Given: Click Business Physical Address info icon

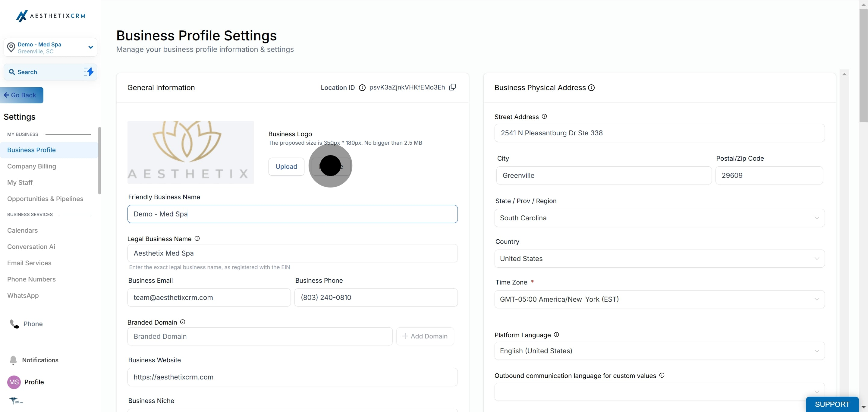Looking at the screenshot, I should (591, 88).
